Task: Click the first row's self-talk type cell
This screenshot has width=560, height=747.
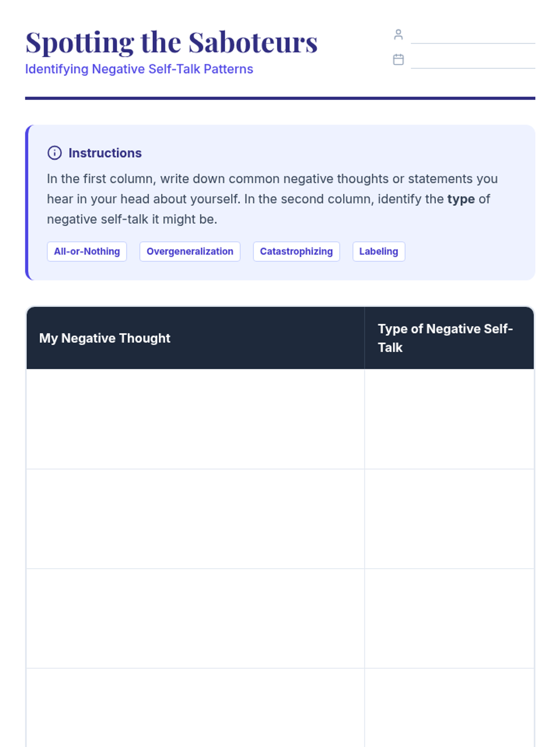Action: (x=449, y=419)
